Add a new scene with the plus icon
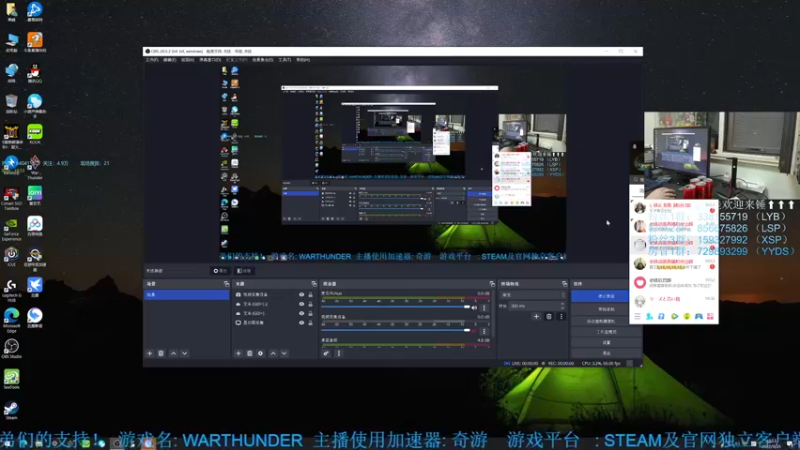 point(149,353)
